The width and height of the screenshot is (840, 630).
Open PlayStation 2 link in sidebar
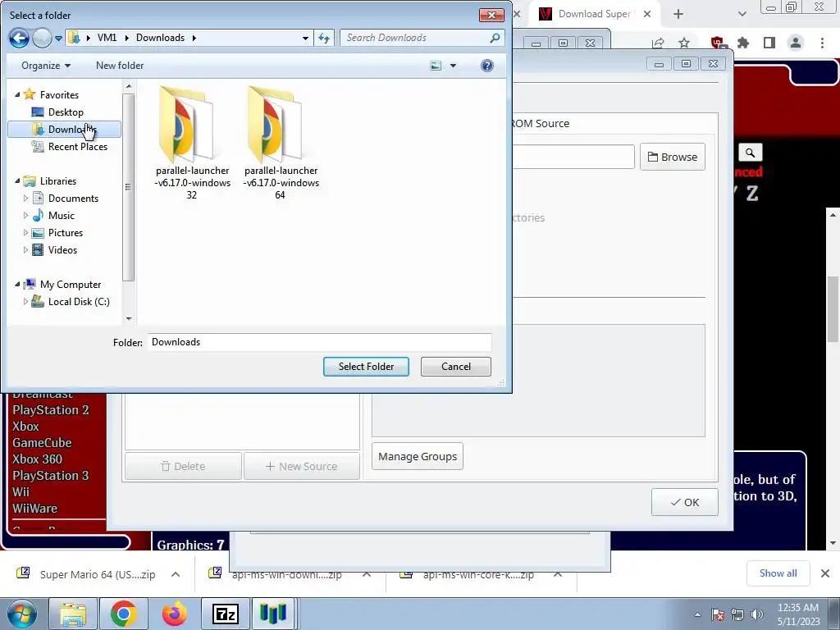(51, 410)
